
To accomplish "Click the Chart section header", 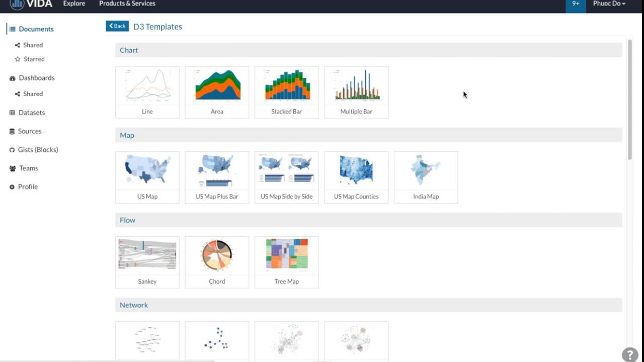I will 369,50.
